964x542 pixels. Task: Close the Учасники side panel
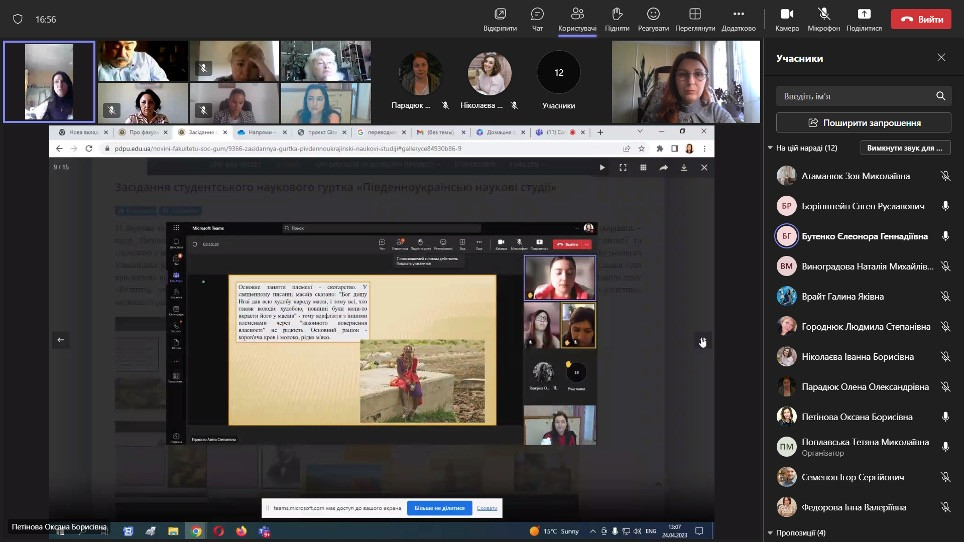pos(941,58)
